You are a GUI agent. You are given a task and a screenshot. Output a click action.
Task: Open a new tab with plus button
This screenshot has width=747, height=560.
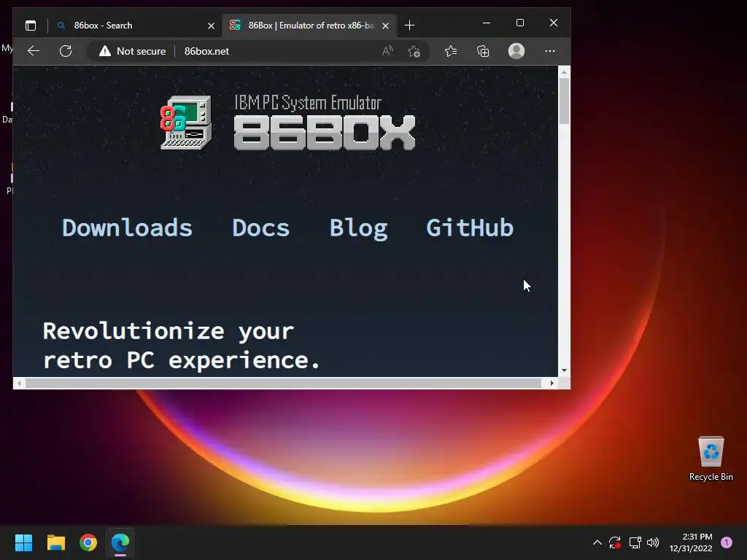(x=409, y=26)
